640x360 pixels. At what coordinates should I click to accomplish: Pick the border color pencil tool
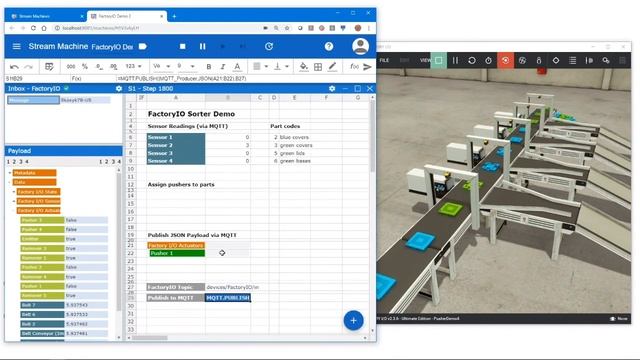332,67
